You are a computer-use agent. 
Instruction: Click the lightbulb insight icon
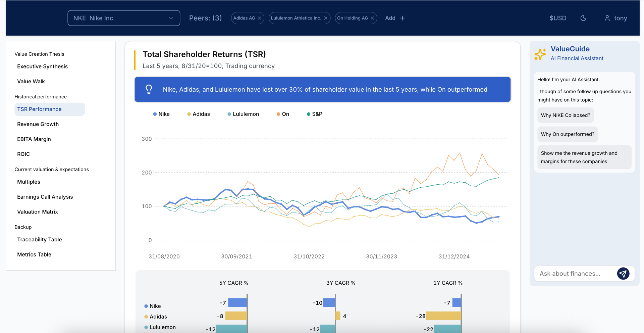[x=149, y=89]
